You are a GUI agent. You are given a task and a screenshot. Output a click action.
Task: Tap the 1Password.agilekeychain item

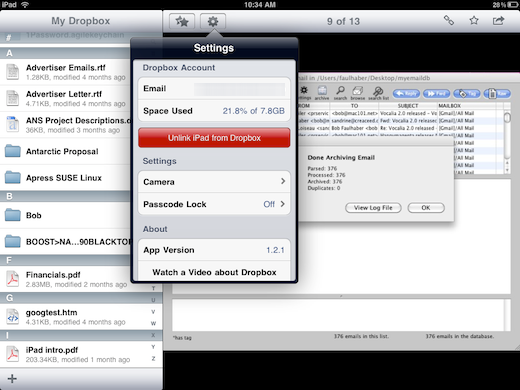[75, 35]
